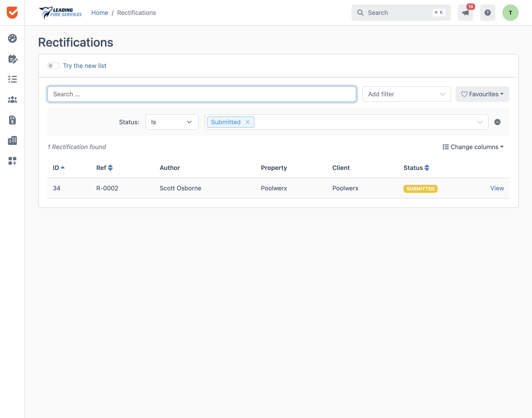Click the Poolwerx client cell

[345, 188]
